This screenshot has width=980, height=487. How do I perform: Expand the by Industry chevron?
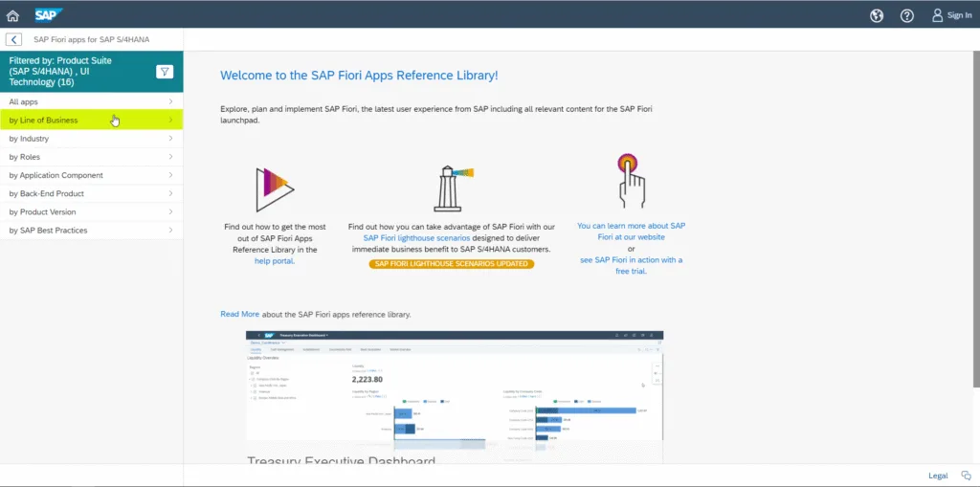click(170, 138)
